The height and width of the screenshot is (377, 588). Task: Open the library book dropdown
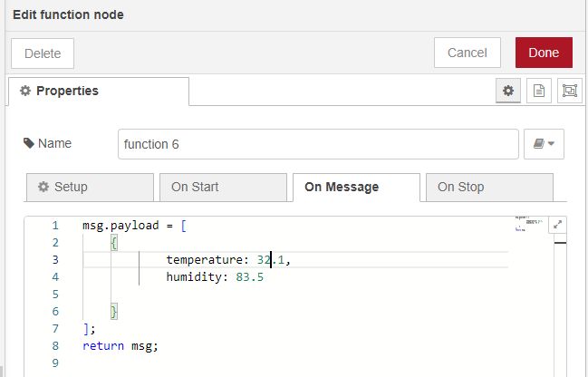[544, 144]
